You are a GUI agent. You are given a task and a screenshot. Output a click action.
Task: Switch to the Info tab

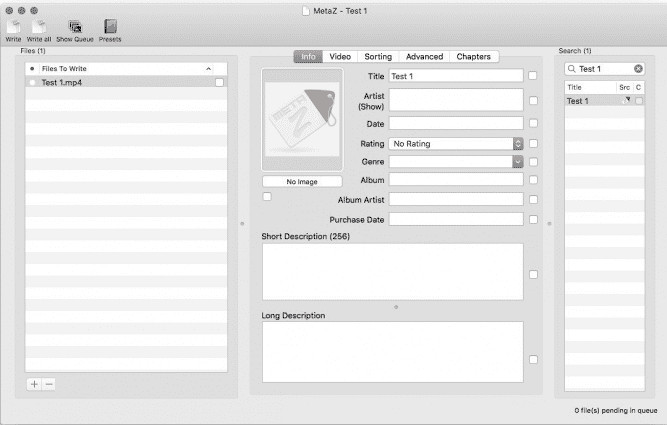(x=308, y=57)
